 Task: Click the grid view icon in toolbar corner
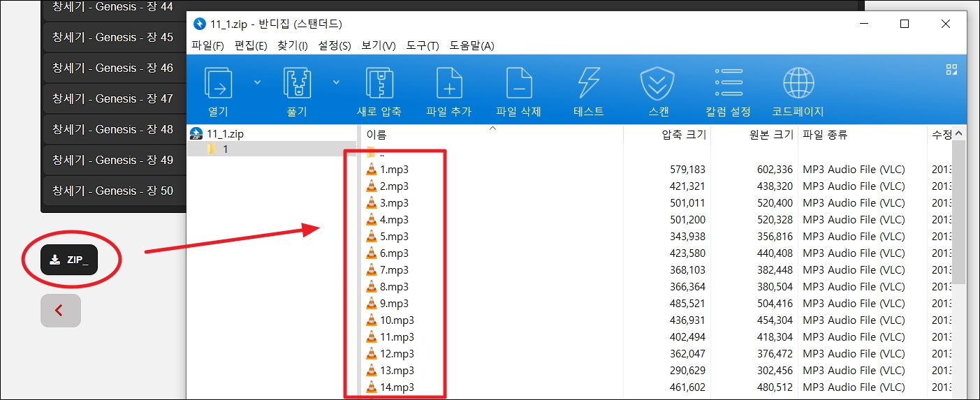tap(951, 68)
